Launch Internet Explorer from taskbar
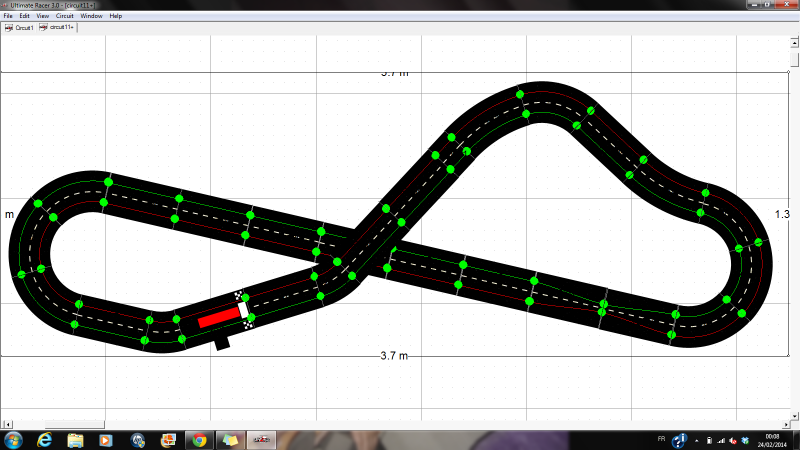 click(x=45, y=440)
